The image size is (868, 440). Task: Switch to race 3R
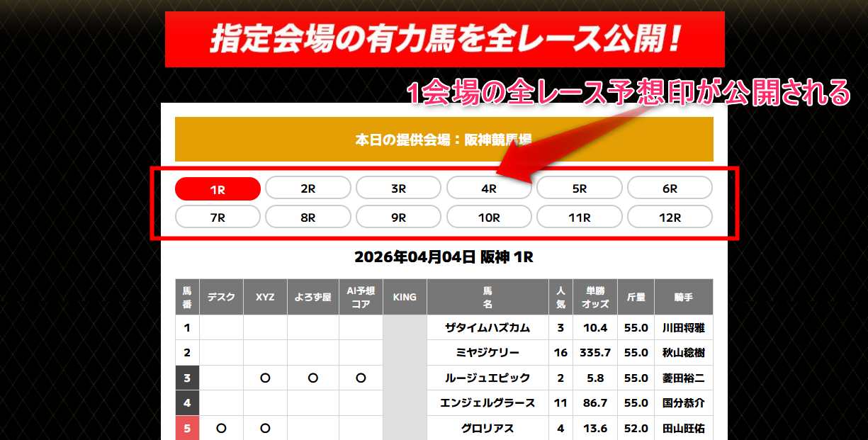click(x=398, y=187)
